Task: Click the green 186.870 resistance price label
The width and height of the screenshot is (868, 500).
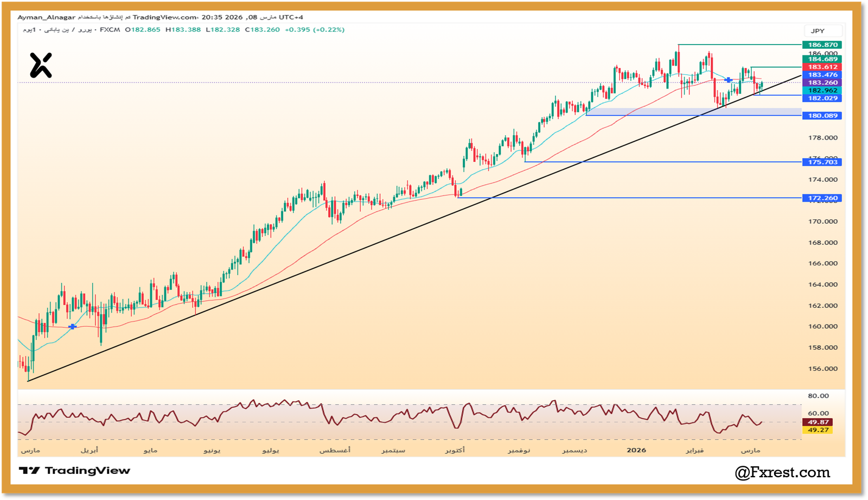Action: [821, 44]
